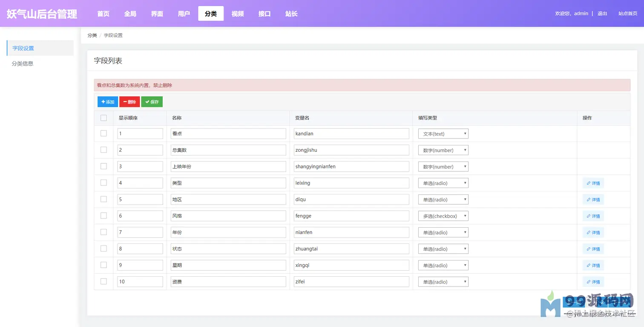Open the type dropdown for zhuangtai
The image size is (644, 327).
click(443, 249)
